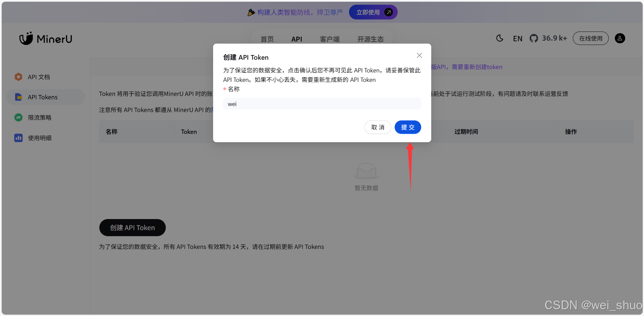Click the user avatar icon
Viewport: 644px width, 316px height.
[620, 38]
